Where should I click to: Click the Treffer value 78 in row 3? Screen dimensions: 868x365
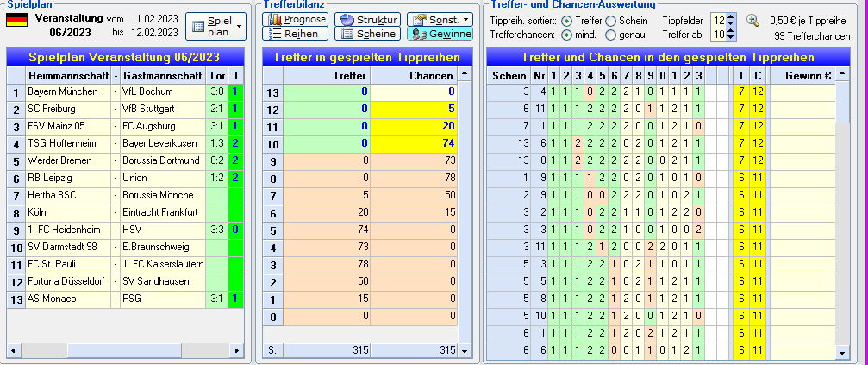(x=327, y=264)
